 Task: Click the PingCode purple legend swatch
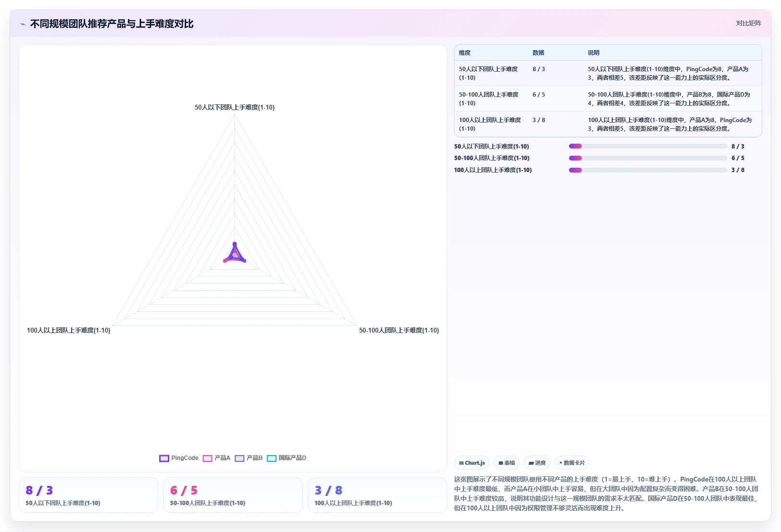coord(164,458)
